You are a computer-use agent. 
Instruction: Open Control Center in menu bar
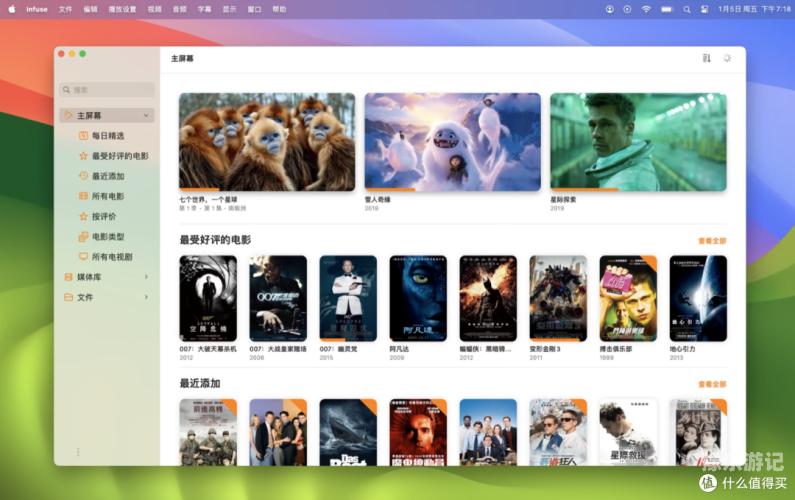click(x=705, y=9)
